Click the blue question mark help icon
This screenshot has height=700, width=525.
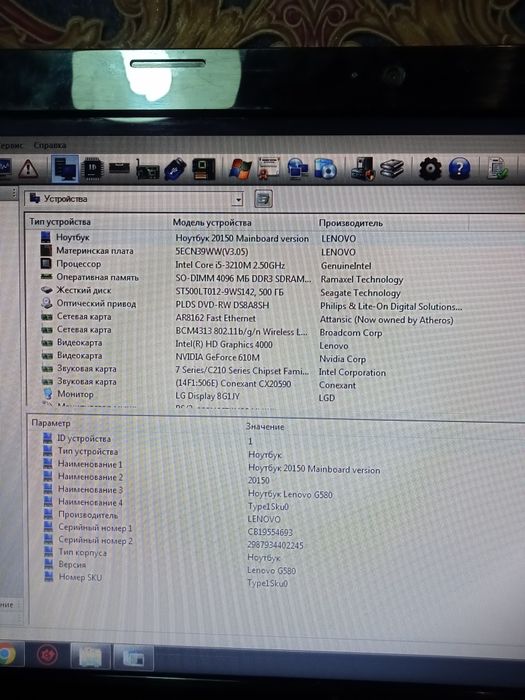[x=459, y=169]
